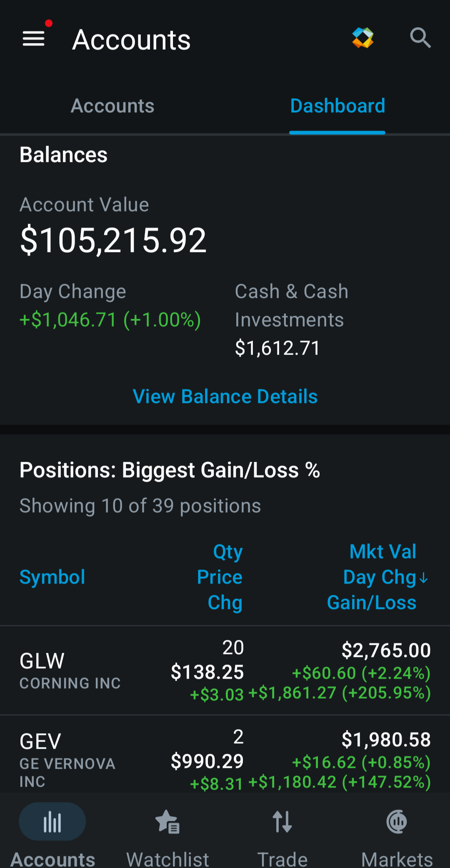Tap the Chg column header

(x=225, y=603)
